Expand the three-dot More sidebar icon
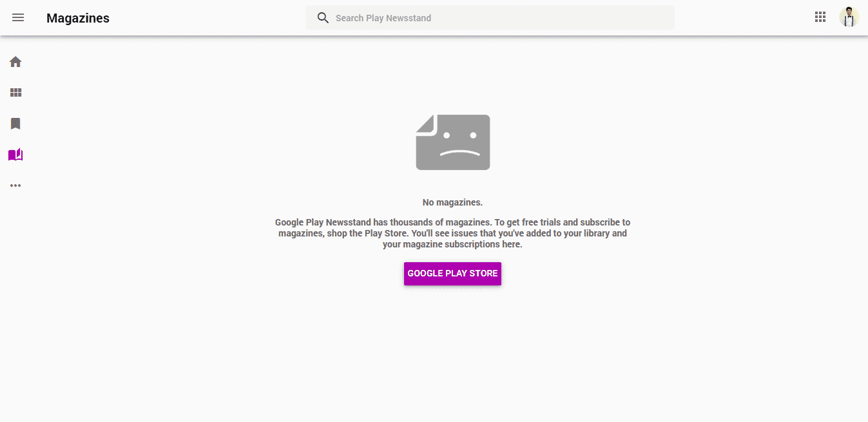 tap(15, 186)
